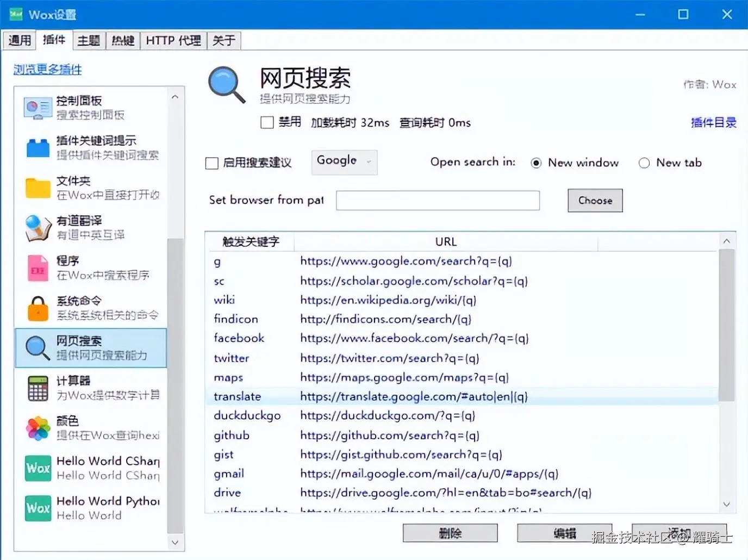Click the colorful flower color plugin icon
Screen dimensions: 748x560
pos(38,428)
